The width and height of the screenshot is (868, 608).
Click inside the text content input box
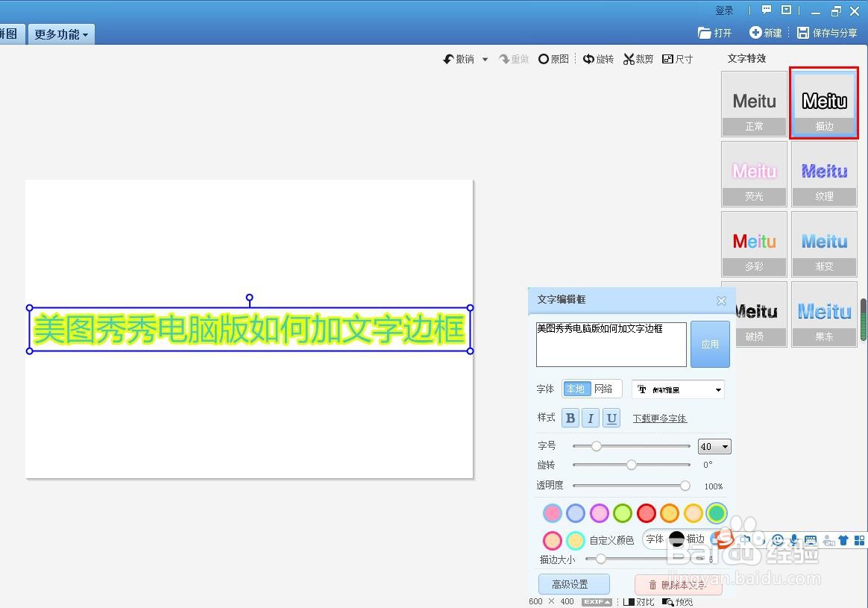pos(611,345)
